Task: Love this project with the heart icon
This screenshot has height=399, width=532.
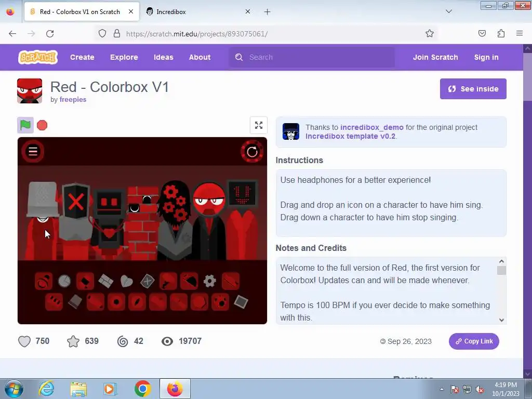Action: (24, 341)
